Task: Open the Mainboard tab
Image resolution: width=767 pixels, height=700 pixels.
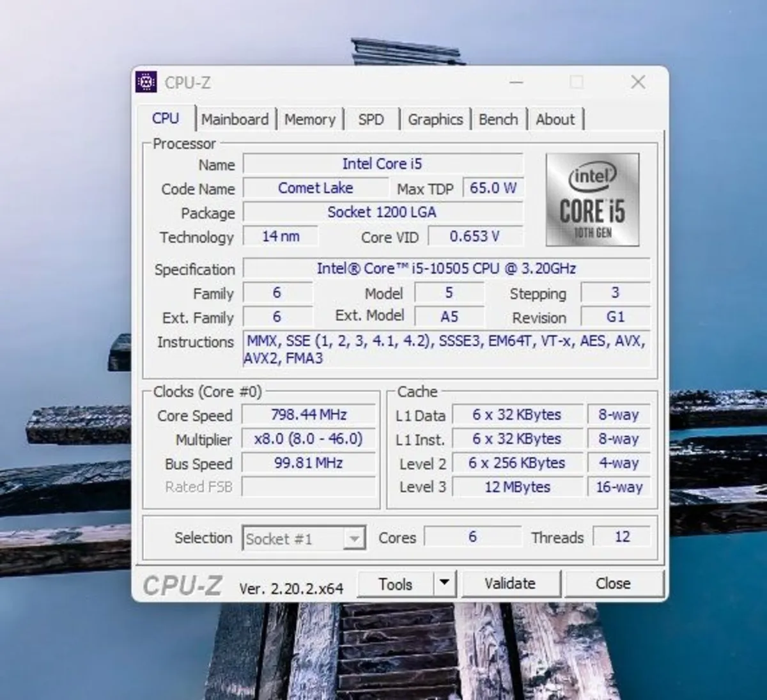Action: tap(235, 120)
